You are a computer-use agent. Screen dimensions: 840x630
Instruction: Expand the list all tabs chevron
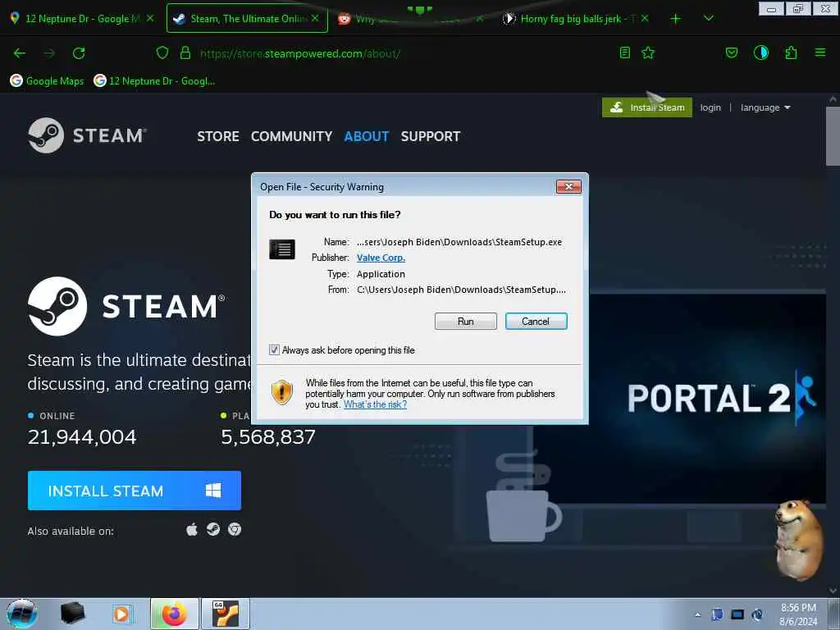(x=708, y=19)
